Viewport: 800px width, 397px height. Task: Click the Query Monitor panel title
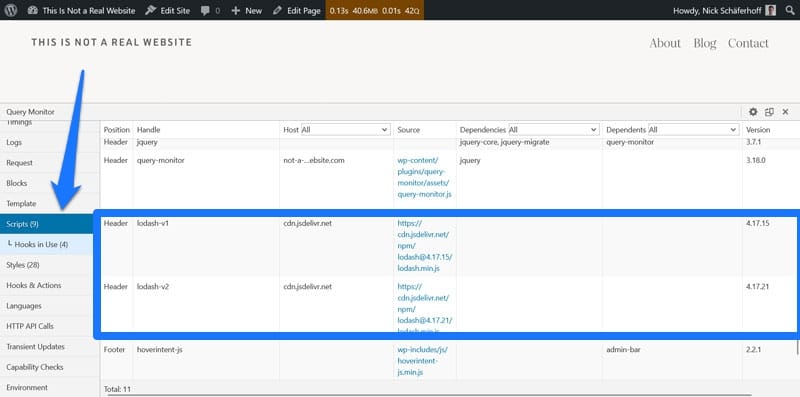pos(30,112)
